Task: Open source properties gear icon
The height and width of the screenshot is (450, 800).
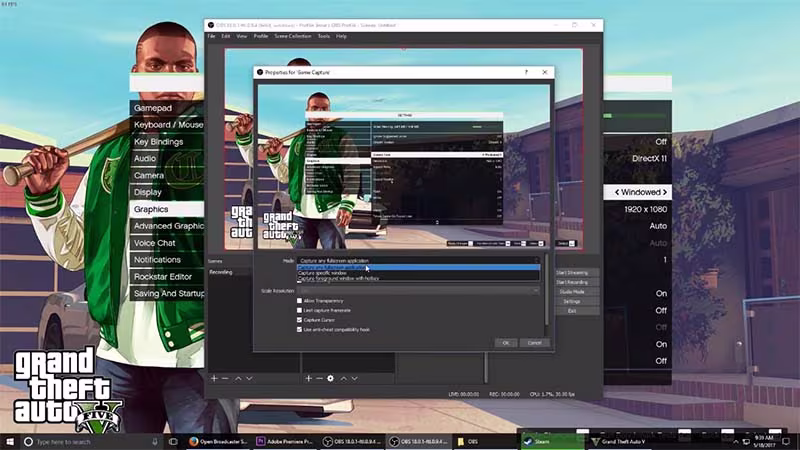Action: pyautogui.click(x=331, y=379)
